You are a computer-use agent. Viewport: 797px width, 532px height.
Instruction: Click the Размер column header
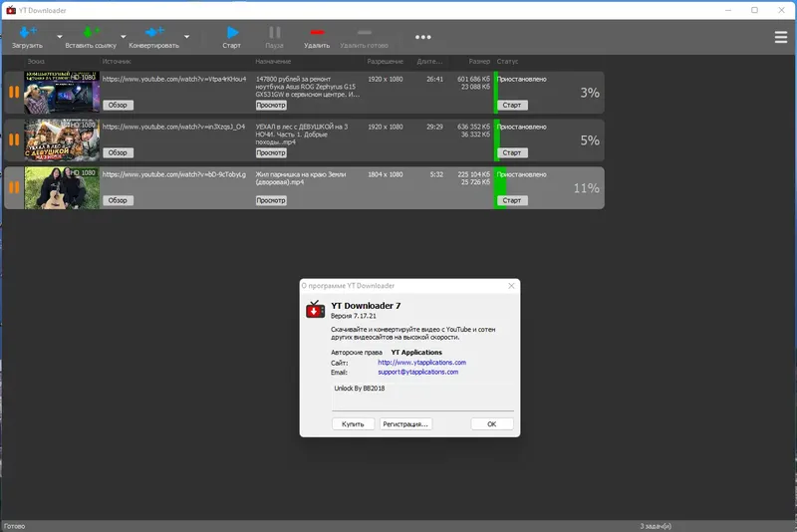[x=479, y=62]
